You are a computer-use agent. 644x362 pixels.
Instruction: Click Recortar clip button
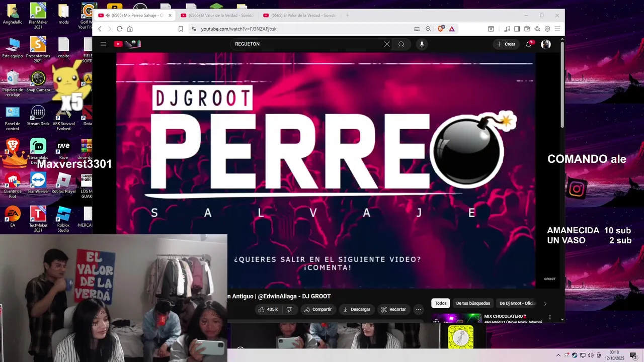click(x=393, y=310)
